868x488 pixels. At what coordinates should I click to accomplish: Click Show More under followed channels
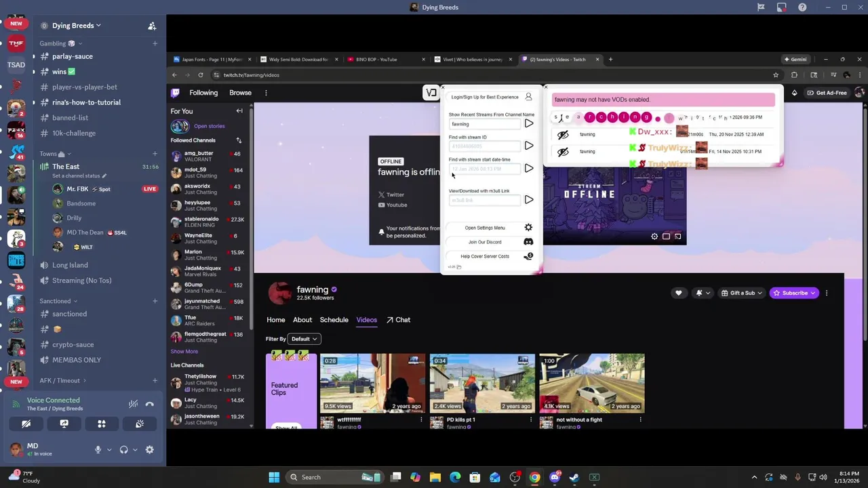pyautogui.click(x=184, y=352)
